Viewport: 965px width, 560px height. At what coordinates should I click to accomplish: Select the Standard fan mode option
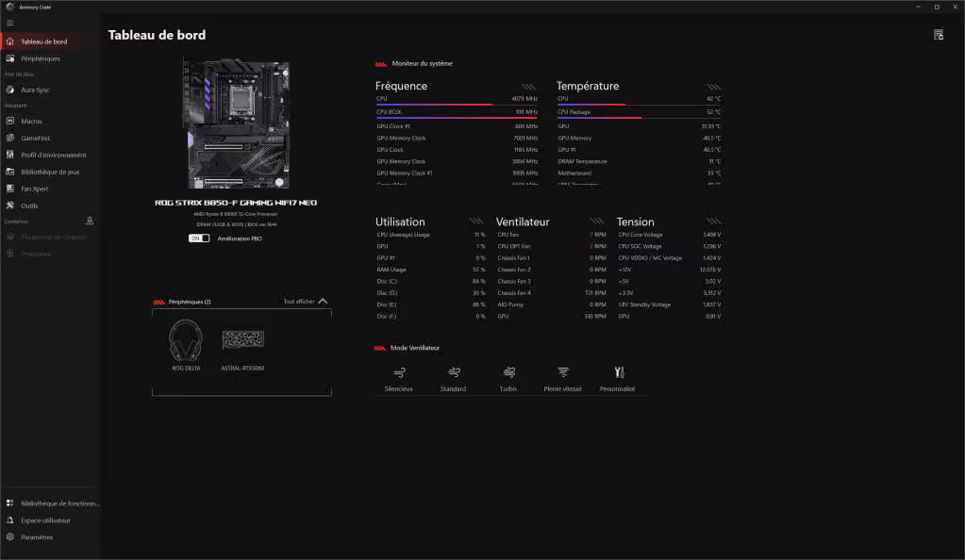(x=453, y=372)
